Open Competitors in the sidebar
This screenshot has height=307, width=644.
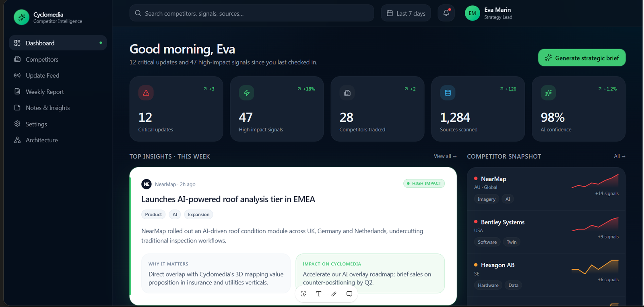pos(58,59)
